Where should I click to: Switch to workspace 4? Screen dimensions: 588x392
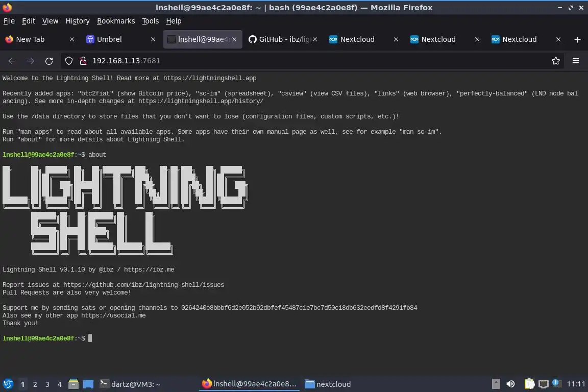(x=60, y=384)
